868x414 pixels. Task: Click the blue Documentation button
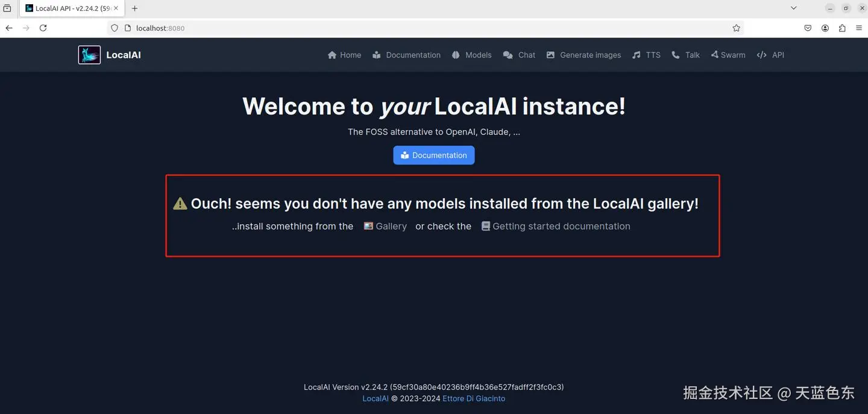pyautogui.click(x=434, y=155)
